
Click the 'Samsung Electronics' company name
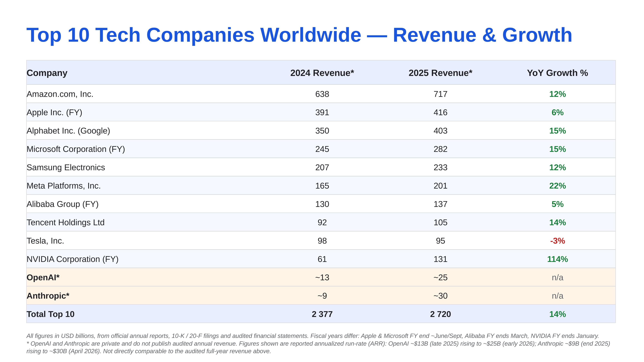(x=66, y=167)
